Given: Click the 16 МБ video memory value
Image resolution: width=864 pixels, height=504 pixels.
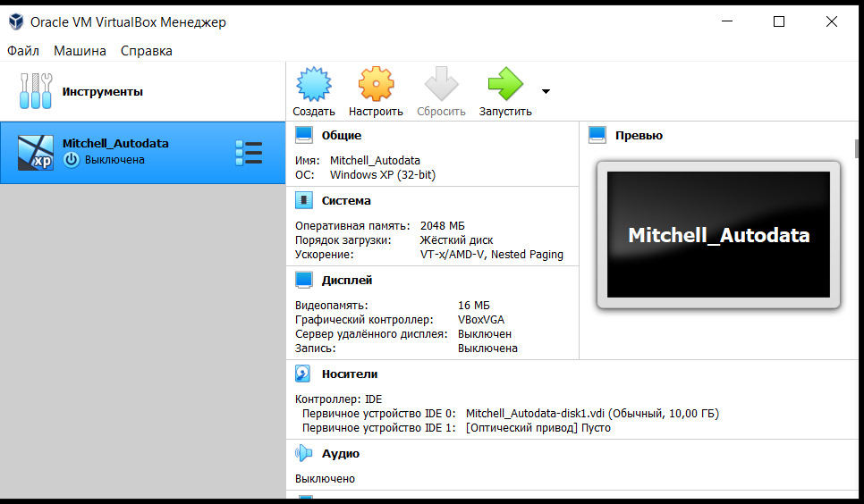Looking at the screenshot, I should pyautogui.click(x=474, y=305).
